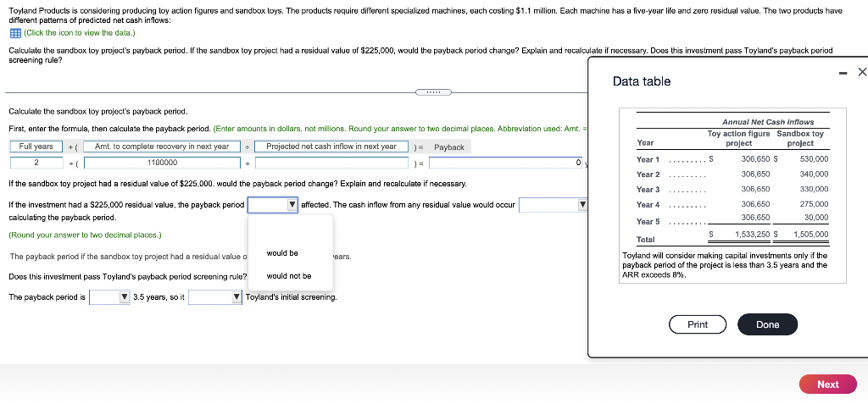Click 'Projected net cash inflow in next year' label
The height and width of the screenshot is (404, 868).
331,147
